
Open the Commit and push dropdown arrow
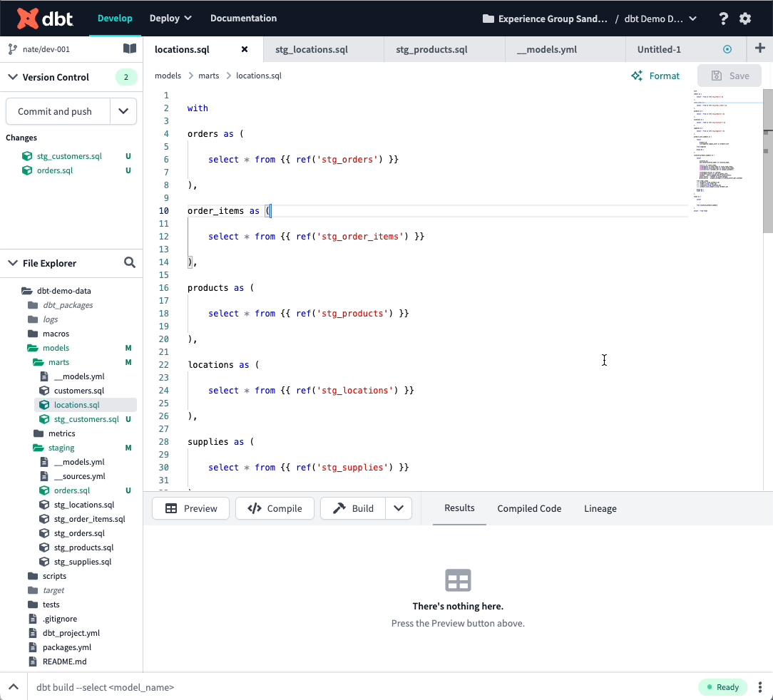[123, 111]
